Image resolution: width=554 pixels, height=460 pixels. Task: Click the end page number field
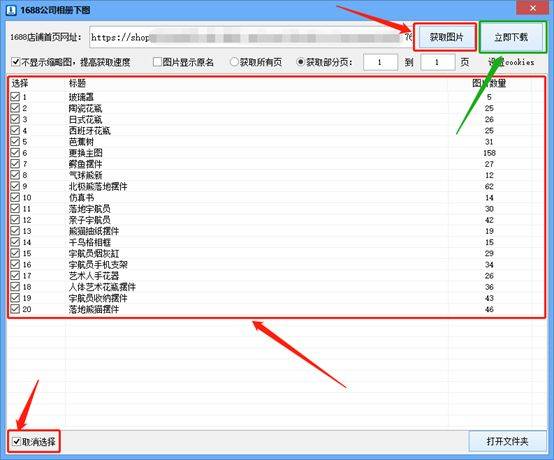[x=438, y=63]
